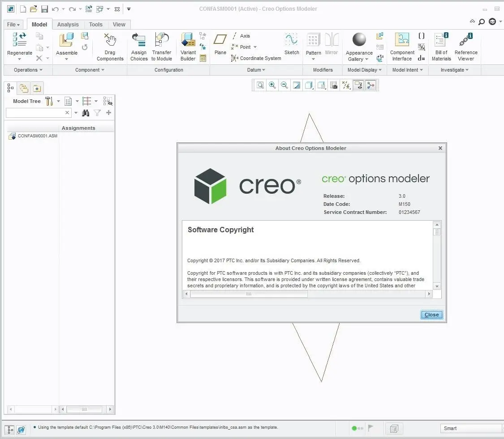The width and height of the screenshot is (504, 439).
Task: Open the Appearance Gallery sphere
Action: click(x=359, y=40)
